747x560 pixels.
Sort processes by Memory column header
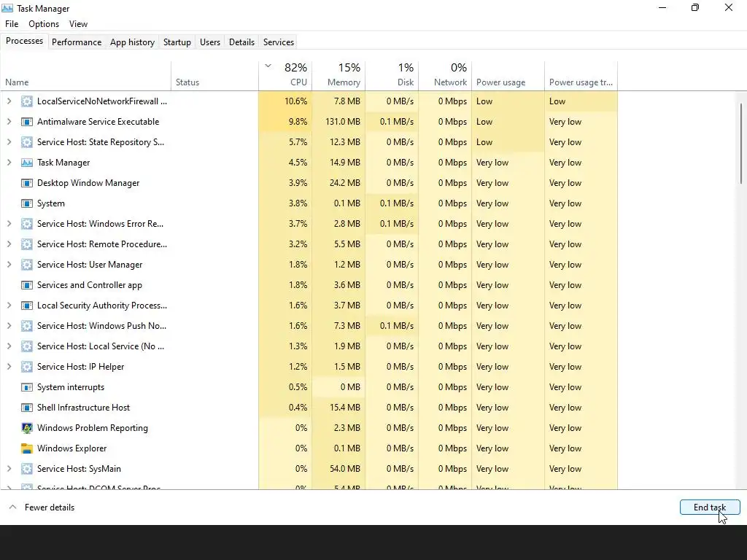coord(338,75)
